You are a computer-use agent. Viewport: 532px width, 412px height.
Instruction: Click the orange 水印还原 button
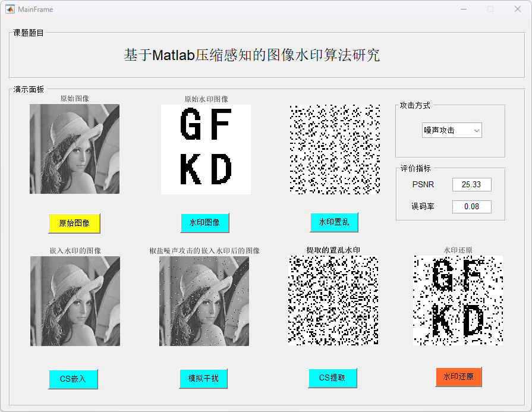tap(458, 377)
